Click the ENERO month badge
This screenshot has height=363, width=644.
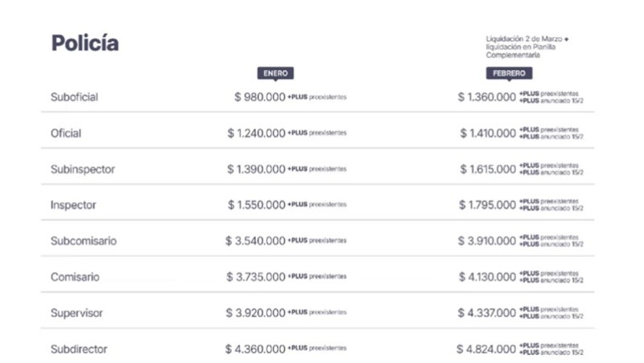(275, 73)
